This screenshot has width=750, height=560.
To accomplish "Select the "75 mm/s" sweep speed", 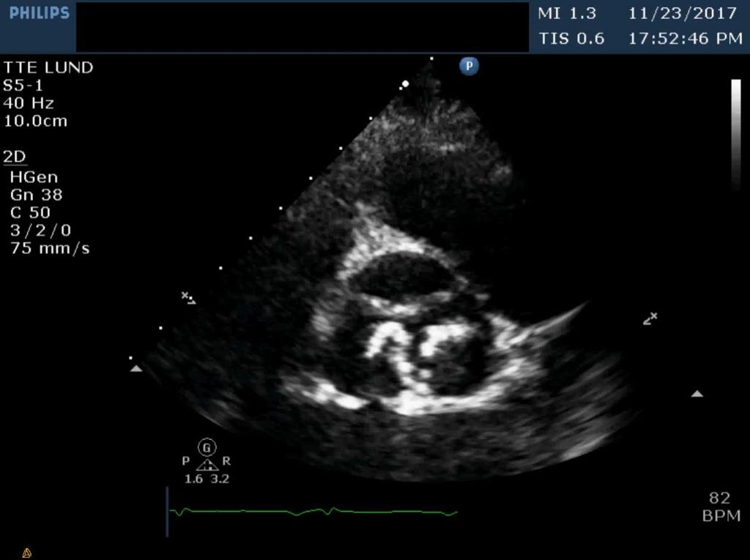I will click(x=50, y=249).
